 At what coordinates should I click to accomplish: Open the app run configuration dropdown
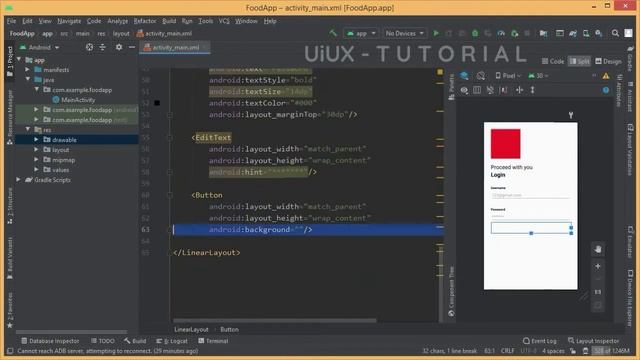361,33
